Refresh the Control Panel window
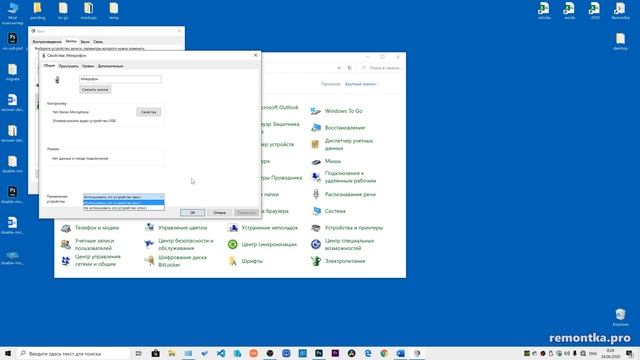 click(x=349, y=68)
